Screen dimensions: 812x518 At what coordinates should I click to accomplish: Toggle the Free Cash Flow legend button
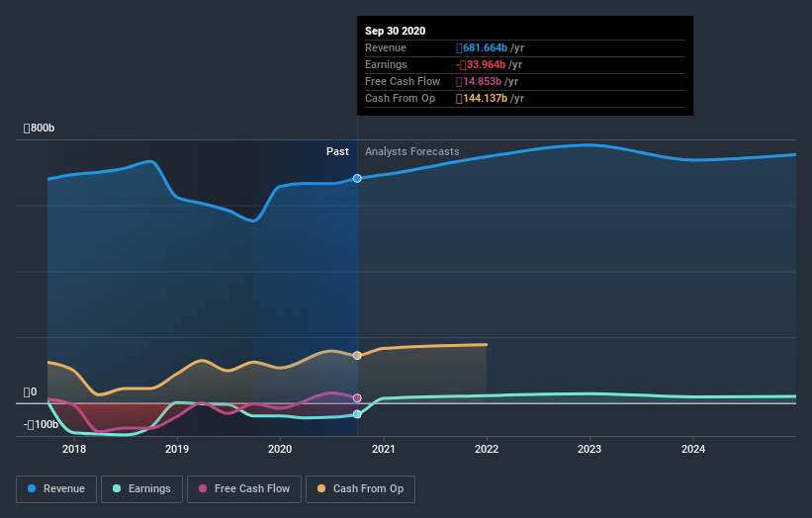[x=244, y=489]
